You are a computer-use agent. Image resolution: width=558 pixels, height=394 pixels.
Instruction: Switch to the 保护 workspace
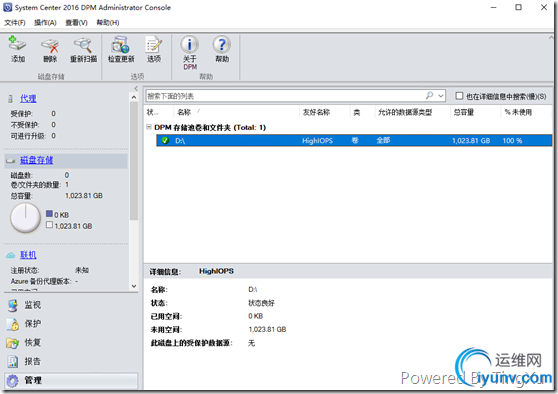(x=32, y=324)
